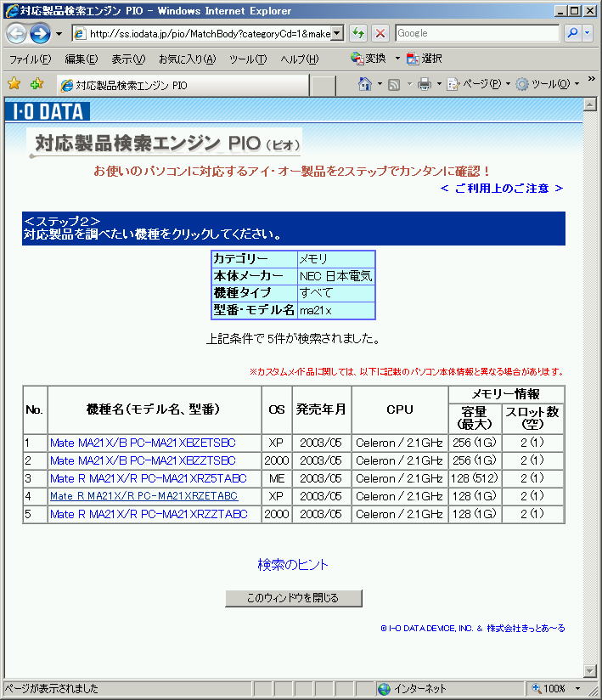Open the 株式会社きっとあ～る footer link
Image resolution: width=602 pixels, height=700 pixels.
(x=526, y=628)
